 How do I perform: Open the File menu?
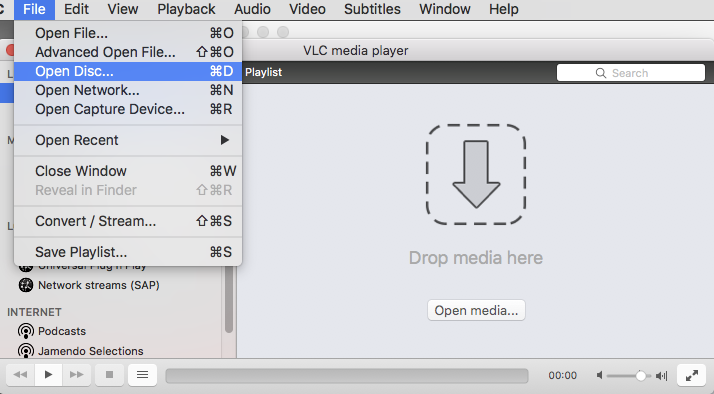click(x=34, y=9)
